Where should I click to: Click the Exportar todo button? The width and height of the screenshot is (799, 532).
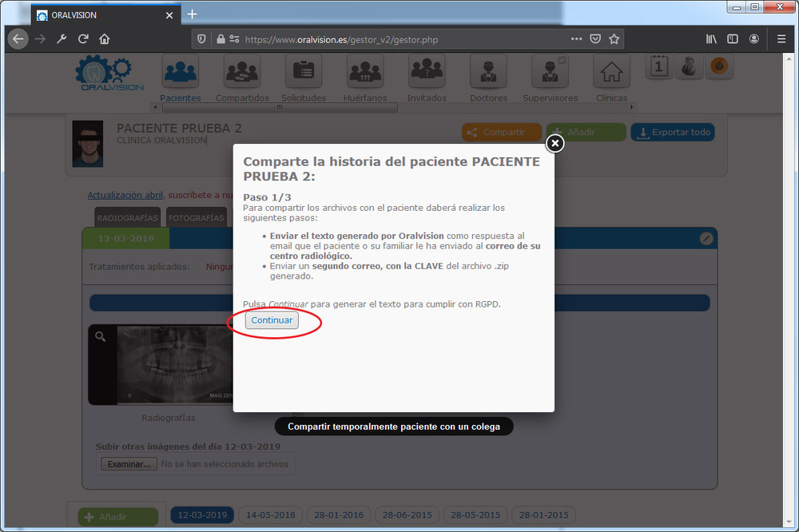coord(673,133)
